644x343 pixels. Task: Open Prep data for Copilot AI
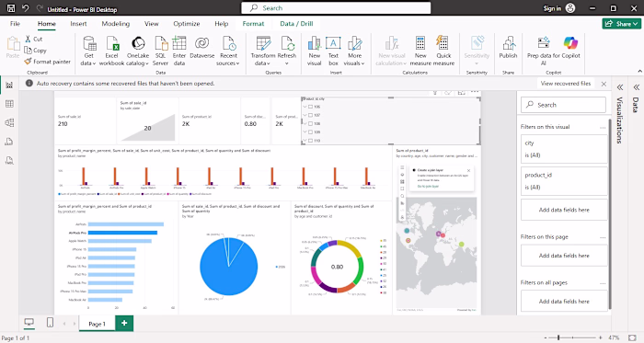(544, 51)
